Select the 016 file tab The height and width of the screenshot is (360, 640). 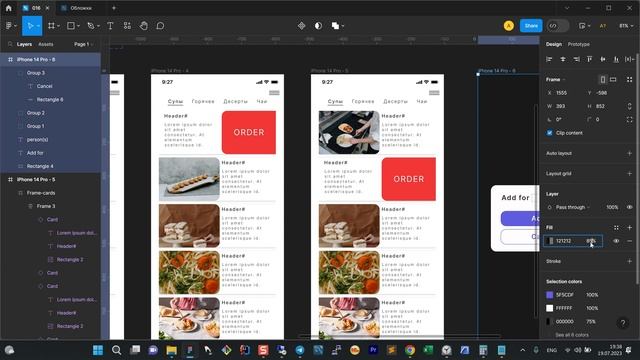pos(36,8)
